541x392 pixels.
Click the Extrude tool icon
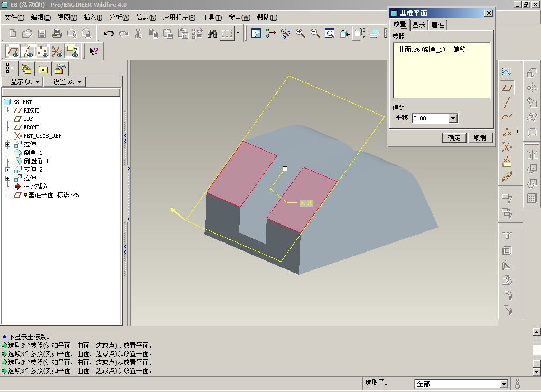pos(531,73)
